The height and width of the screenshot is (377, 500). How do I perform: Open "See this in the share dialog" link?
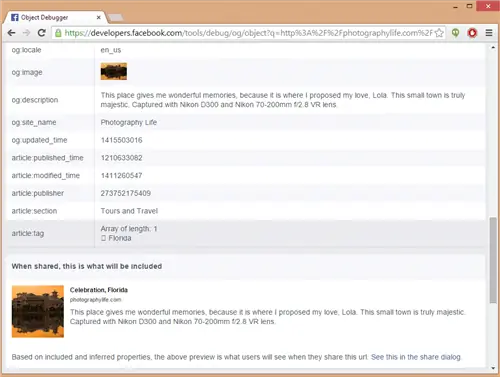click(416, 357)
